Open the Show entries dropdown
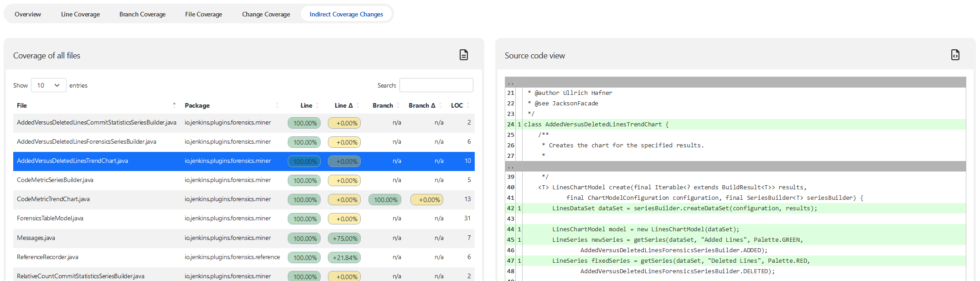 (x=49, y=85)
